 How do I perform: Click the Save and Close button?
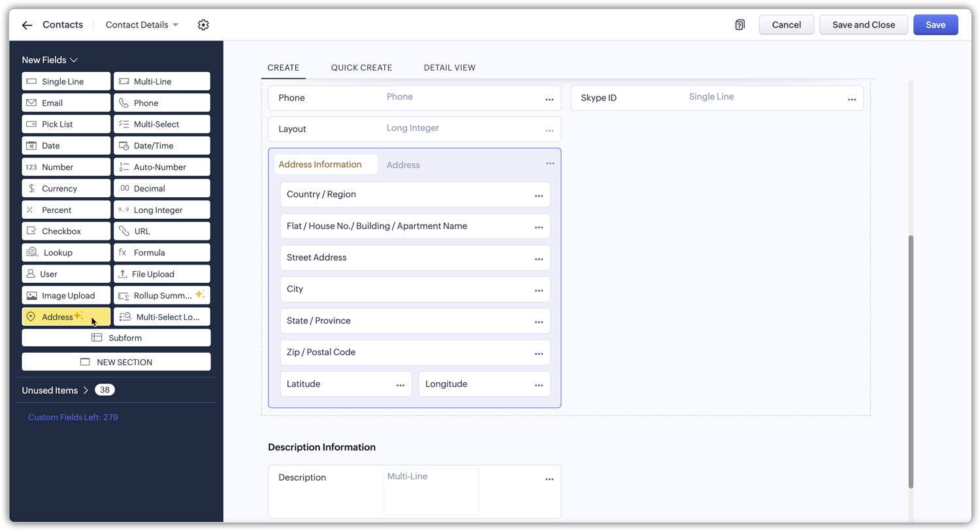864,24
